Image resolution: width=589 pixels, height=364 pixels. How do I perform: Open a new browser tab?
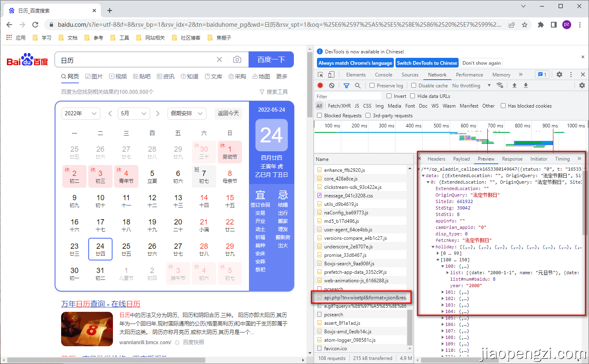coord(110,11)
